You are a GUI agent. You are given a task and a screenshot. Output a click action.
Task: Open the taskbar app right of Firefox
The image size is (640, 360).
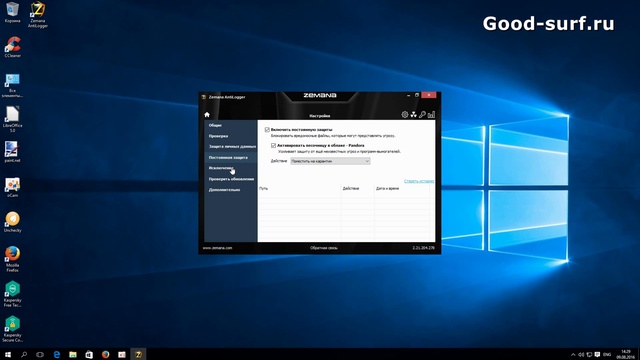[122, 354]
